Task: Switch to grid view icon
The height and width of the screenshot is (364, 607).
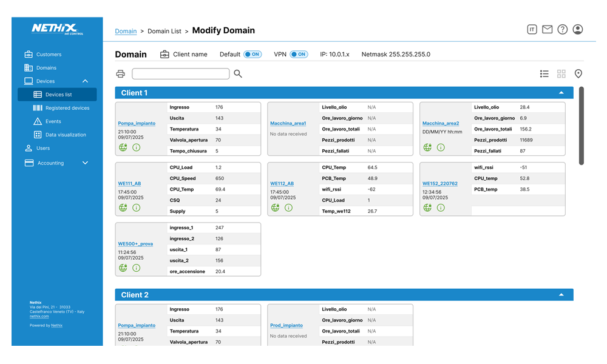Action: pyautogui.click(x=561, y=74)
